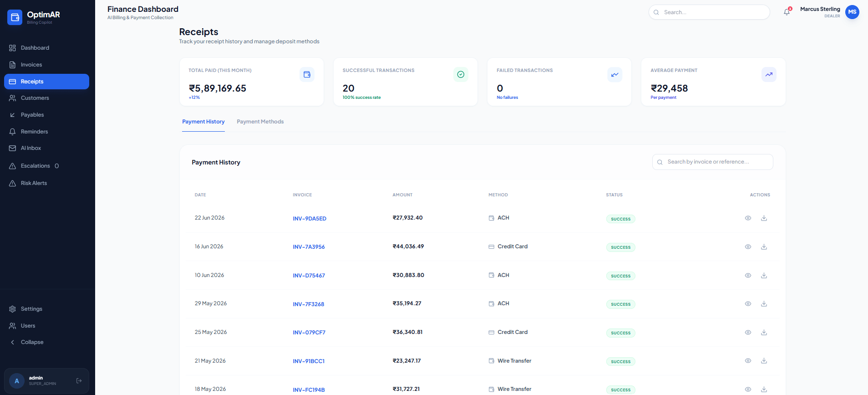868x395 pixels.
Task: Download receipt for INV-7A3956
Action: pyautogui.click(x=764, y=247)
